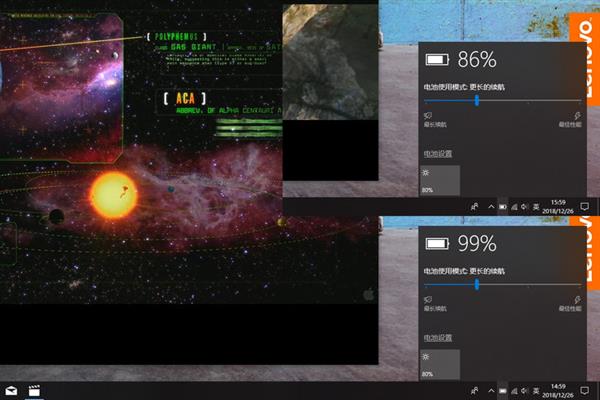Open Mail app from bottom taskbar
Image resolution: width=600 pixels, height=400 pixels.
click(11, 391)
